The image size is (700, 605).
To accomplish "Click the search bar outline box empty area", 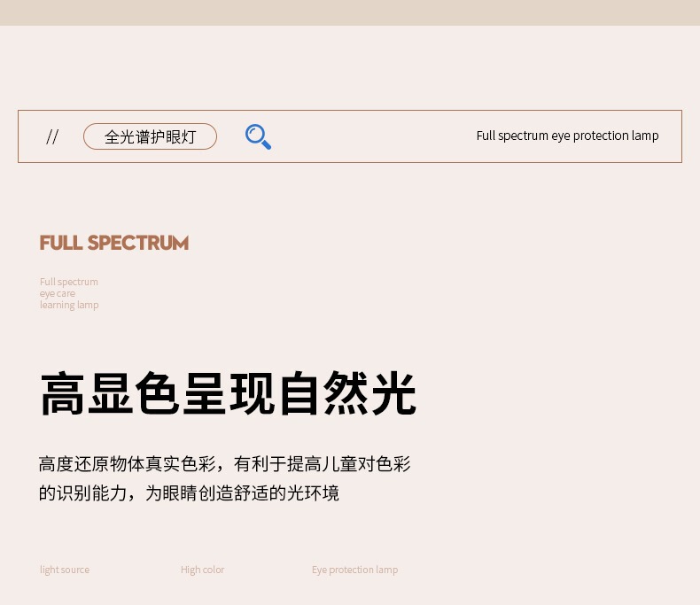I will [x=370, y=136].
